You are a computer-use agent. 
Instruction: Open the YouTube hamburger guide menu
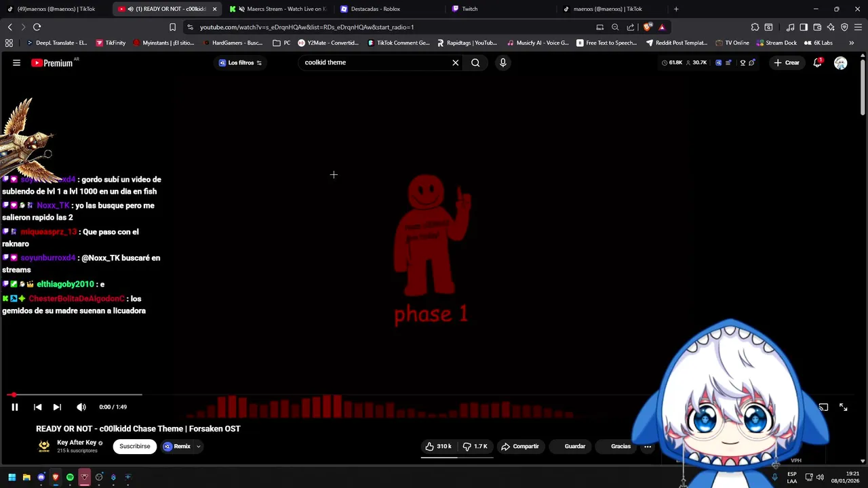[16, 62]
